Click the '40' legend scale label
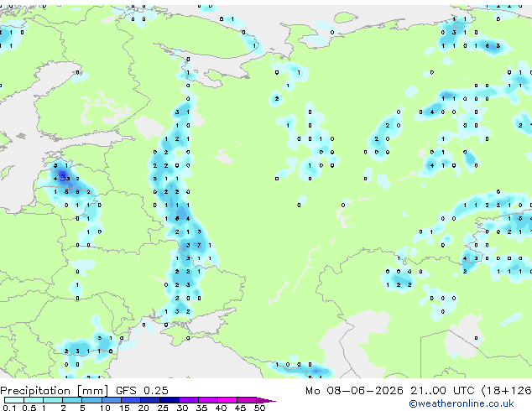The image size is (532, 411). click(x=221, y=408)
